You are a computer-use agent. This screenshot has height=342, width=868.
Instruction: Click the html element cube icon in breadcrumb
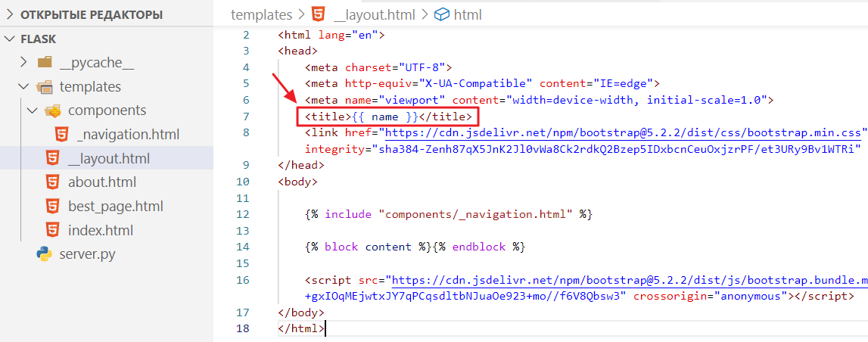(x=441, y=14)
